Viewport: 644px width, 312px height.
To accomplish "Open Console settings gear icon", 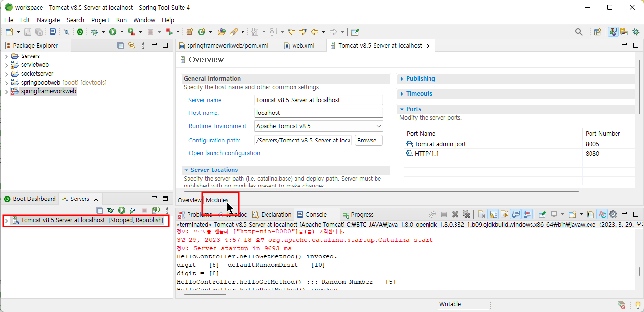I will (613, 214).
